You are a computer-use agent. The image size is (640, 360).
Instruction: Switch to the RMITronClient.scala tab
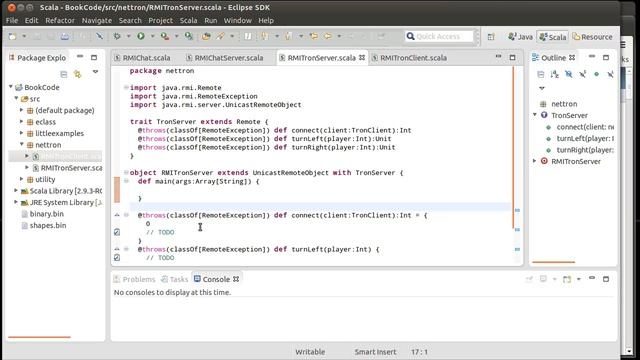coord(409,58)
